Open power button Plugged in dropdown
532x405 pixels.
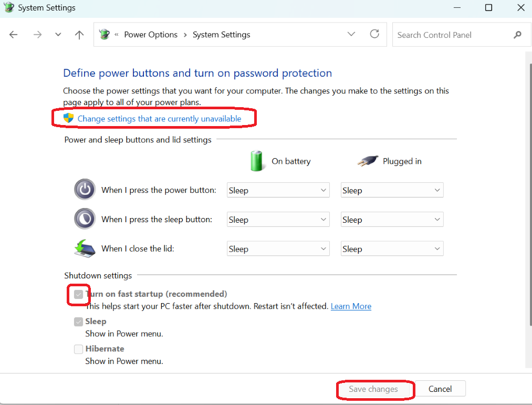[x=392, y=190]
